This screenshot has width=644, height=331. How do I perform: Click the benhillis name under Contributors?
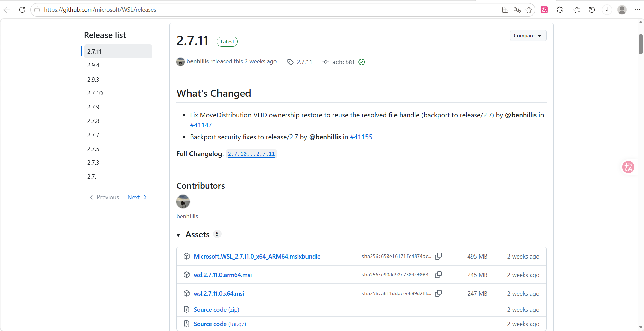point(187,216)
